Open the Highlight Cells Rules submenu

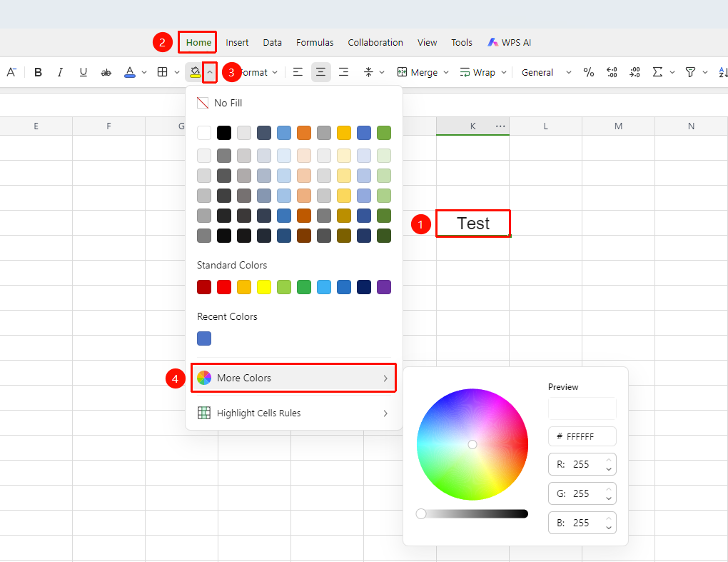coord(293,413)
